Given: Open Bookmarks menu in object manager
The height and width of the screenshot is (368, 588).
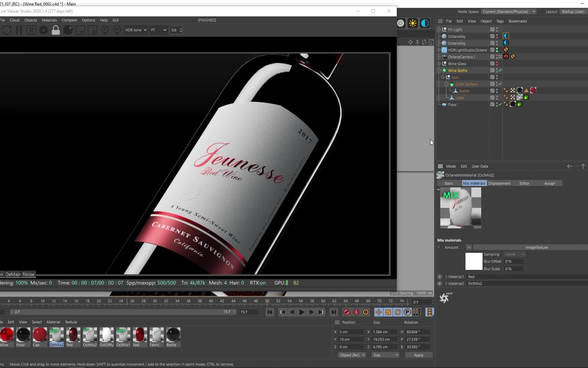Looking at the screenshot, I should coord(518,21).
